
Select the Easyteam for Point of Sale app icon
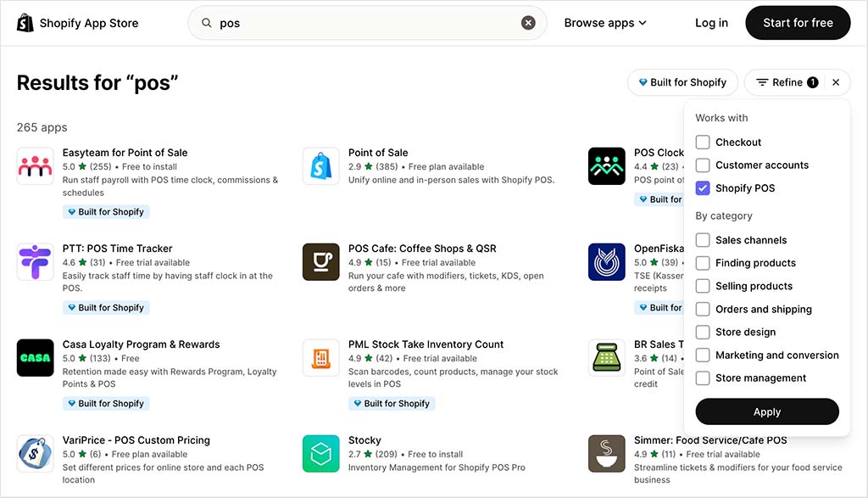point(35,165)
